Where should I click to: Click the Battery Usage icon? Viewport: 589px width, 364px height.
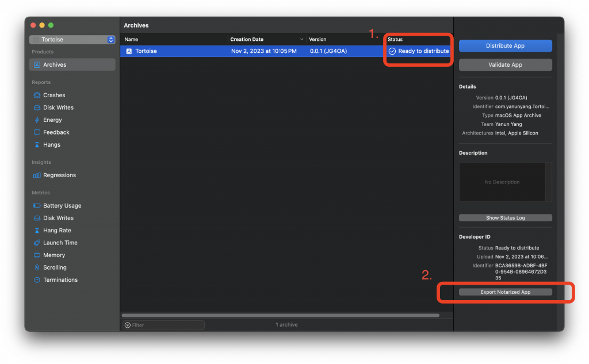pos(37,205)
